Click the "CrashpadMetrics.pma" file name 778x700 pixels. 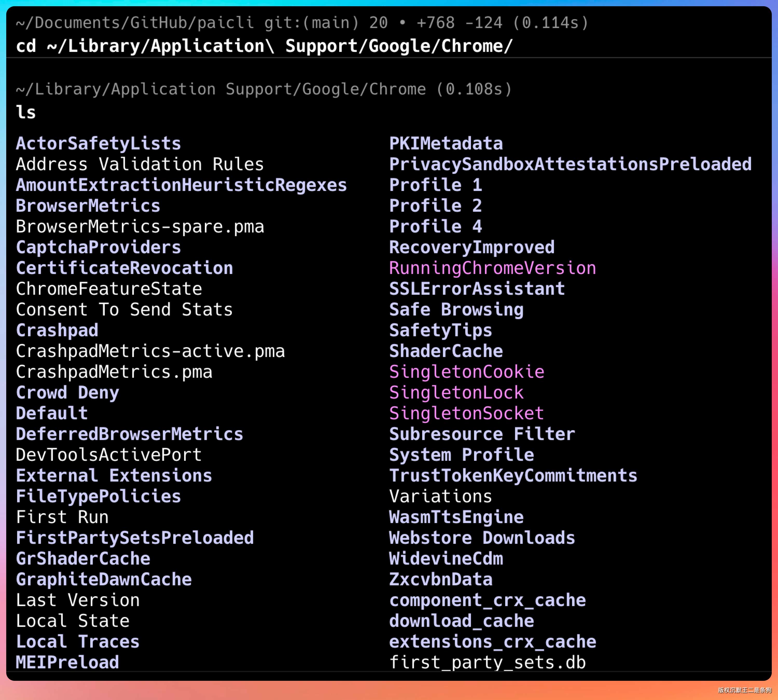click(x=114, y=372)
